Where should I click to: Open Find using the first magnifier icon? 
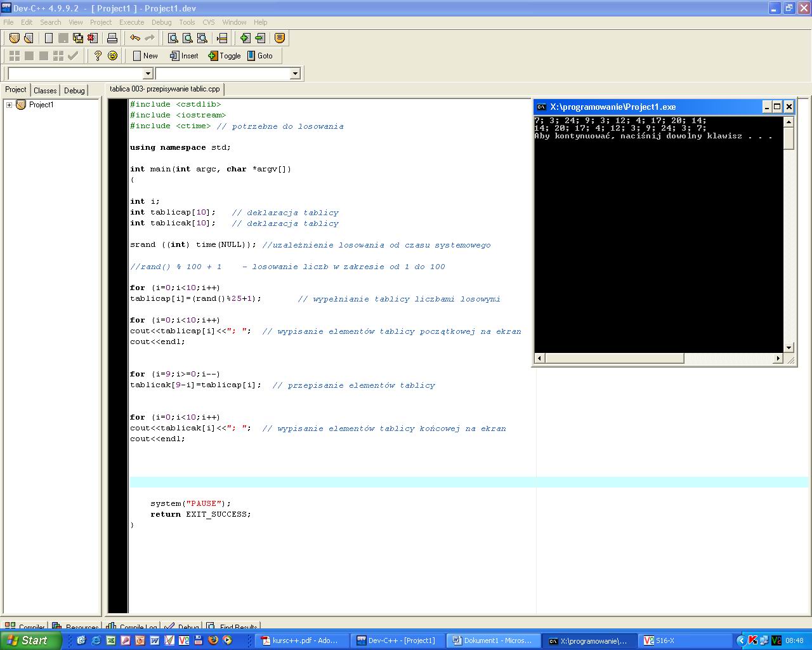click(x=173, y=38)
